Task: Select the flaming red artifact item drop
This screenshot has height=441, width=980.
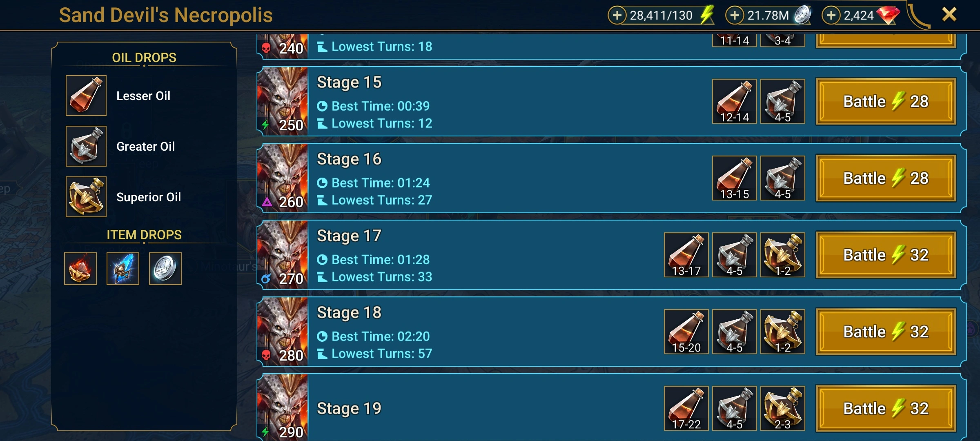Action: 80,269
